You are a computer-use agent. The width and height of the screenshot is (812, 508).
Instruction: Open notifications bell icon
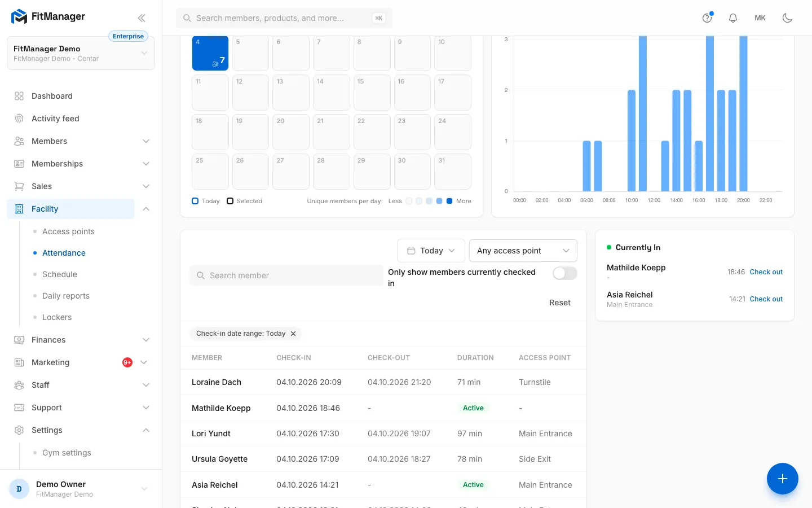733,18
